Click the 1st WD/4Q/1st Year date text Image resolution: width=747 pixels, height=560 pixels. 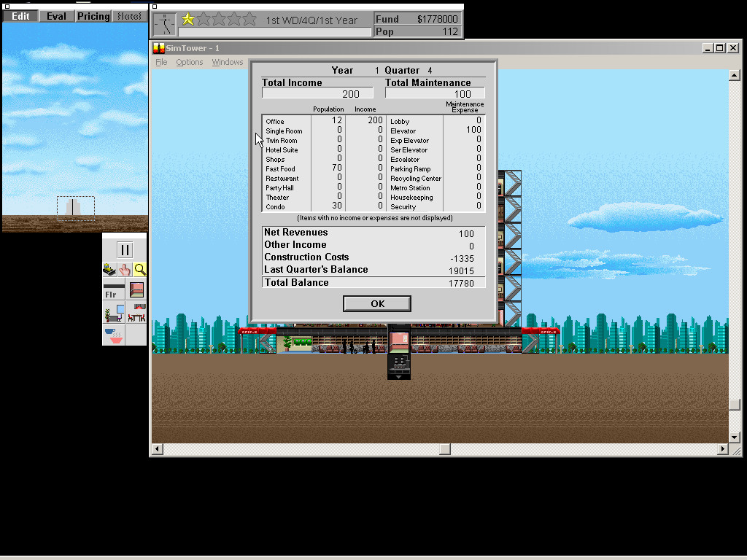(311, 20)
